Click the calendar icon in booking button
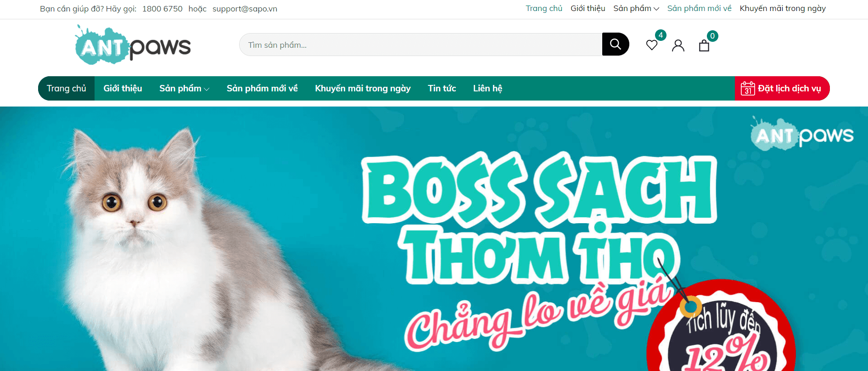The height and width of the screenshot is (371, 868). point(748,88)
